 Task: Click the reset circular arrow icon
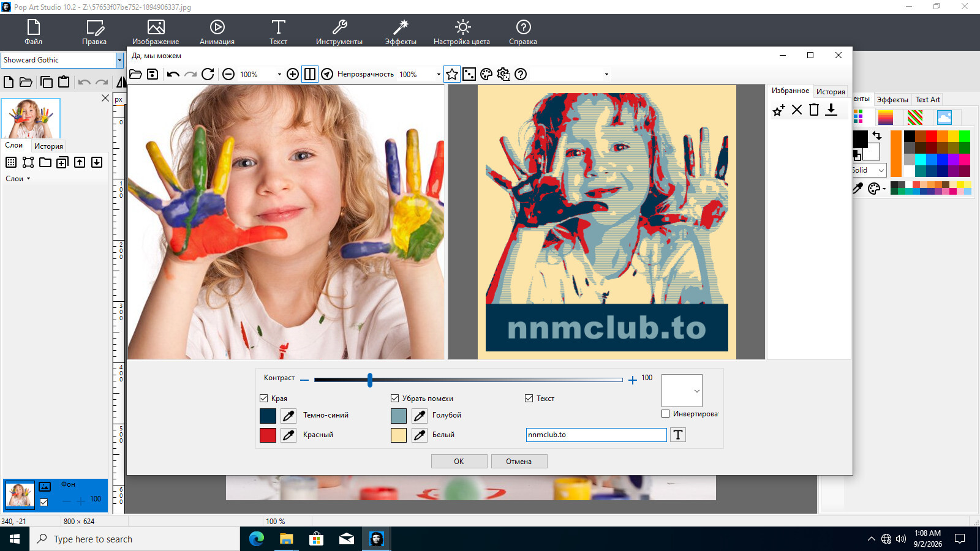(x=208, y=74)
